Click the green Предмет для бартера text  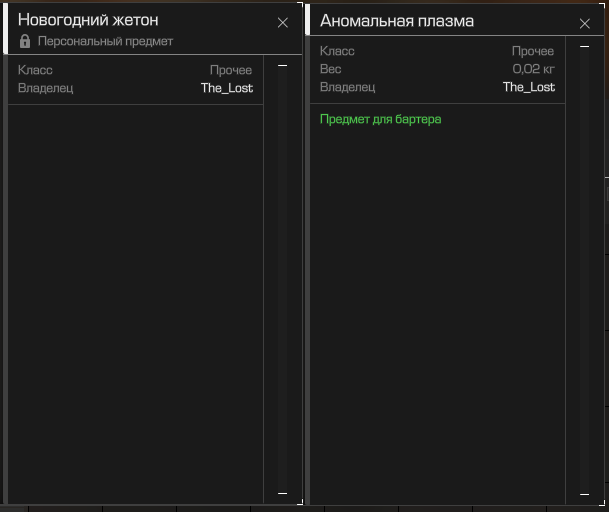pyautogui.click(x=381, y=119)
